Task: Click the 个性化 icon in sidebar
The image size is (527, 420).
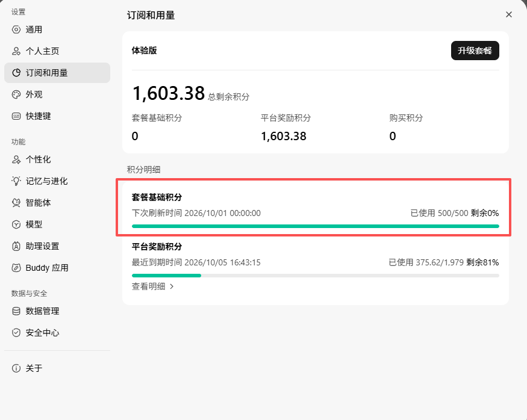Action: [16, 159]
